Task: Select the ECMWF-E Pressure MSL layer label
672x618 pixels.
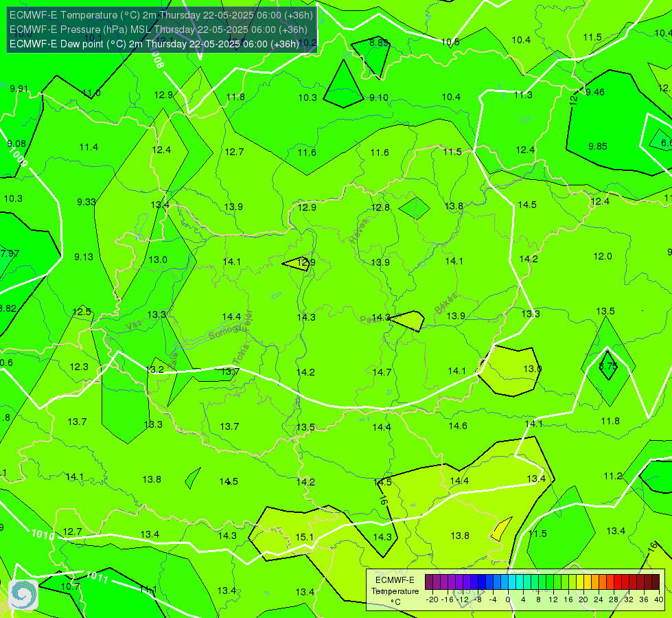Action: pos(159,30)
